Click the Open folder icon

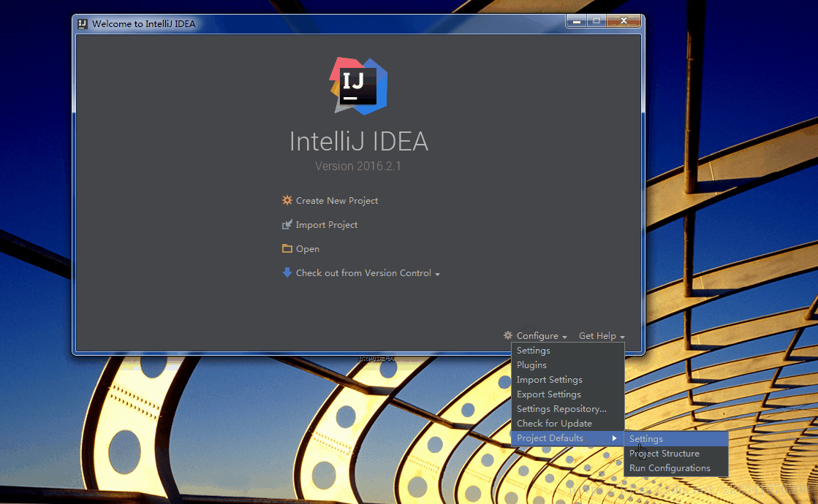point(287,248)
